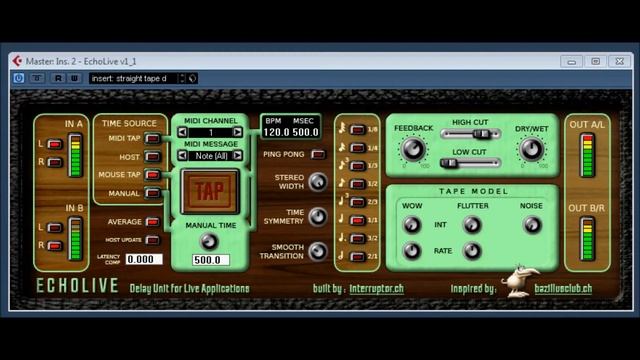Click the STEREO WIDTH knob
The height and width of the screenshot is (360, 640).
318,182
